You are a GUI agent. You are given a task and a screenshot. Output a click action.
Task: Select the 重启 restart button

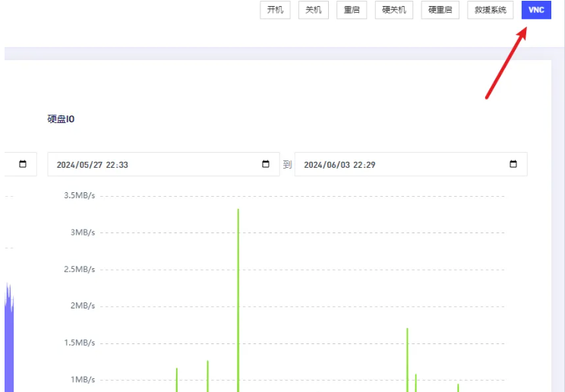click(x=352, y=10)
